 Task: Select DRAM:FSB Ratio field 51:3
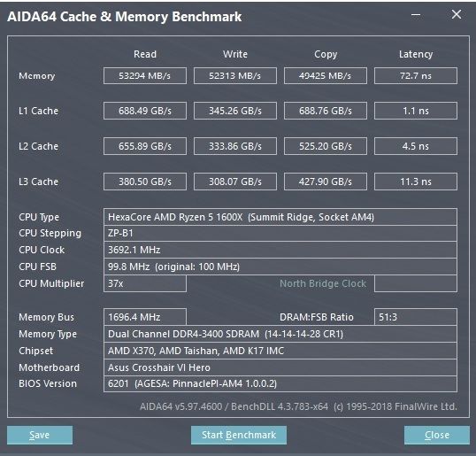(x=416, y=317)
